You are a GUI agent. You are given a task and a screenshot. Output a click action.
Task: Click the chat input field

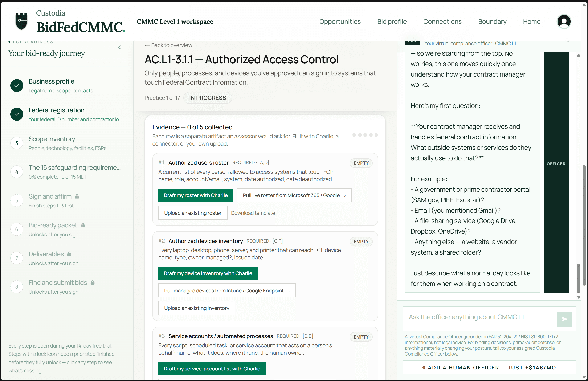pyautogui.click(x=480, y=318)
